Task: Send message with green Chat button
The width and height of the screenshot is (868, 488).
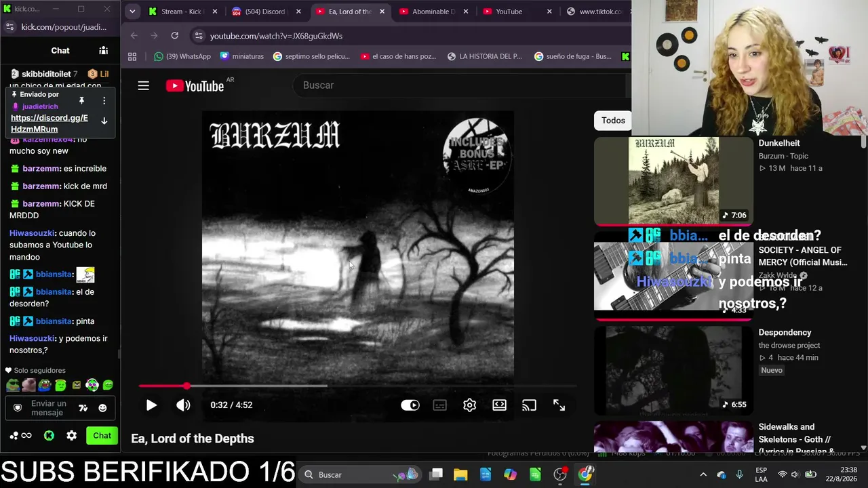Action: pyautogui.click(x=102, y=436)
